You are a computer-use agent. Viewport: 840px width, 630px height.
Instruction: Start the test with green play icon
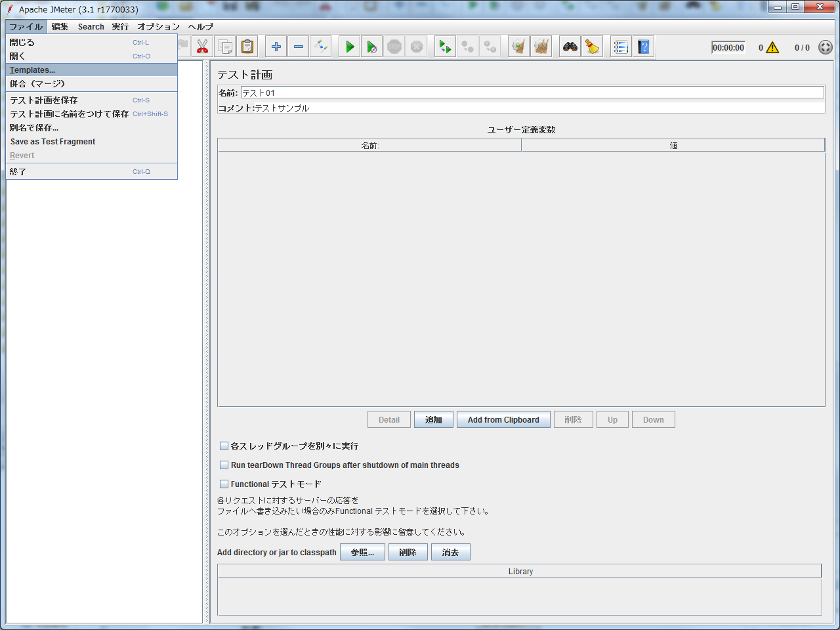[x=350, y=47]
